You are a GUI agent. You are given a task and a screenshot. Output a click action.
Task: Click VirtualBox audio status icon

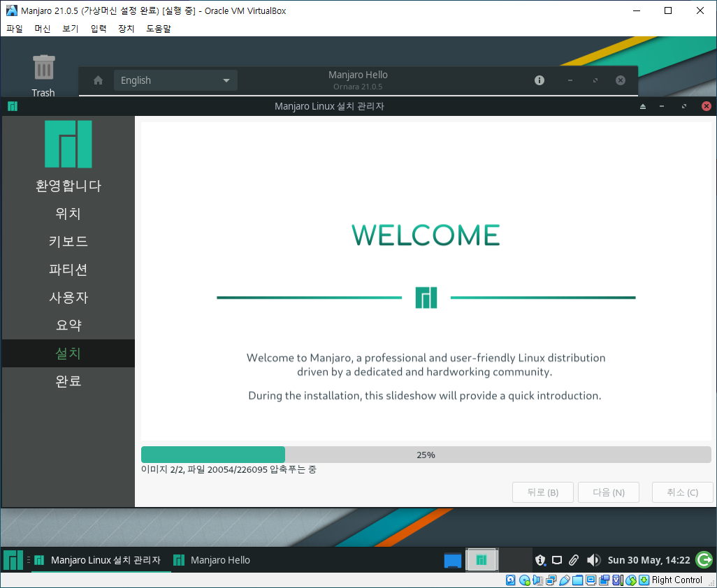[538, 580]
